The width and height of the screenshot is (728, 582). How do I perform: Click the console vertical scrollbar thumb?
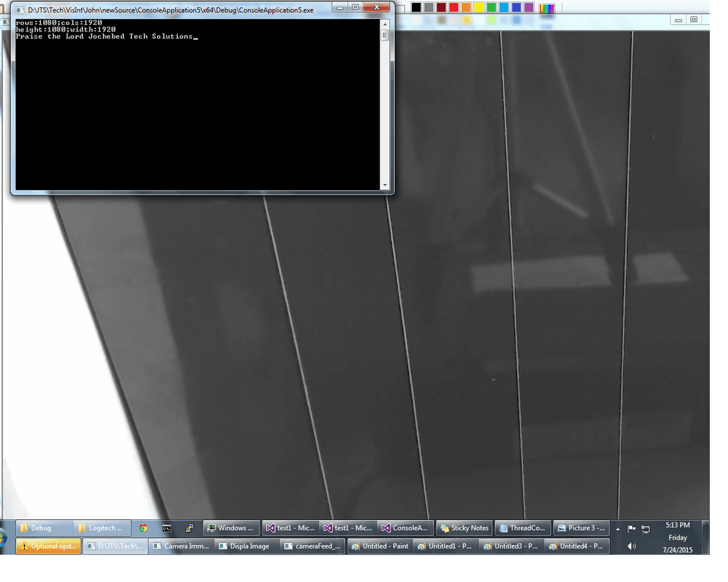point(384,35)
